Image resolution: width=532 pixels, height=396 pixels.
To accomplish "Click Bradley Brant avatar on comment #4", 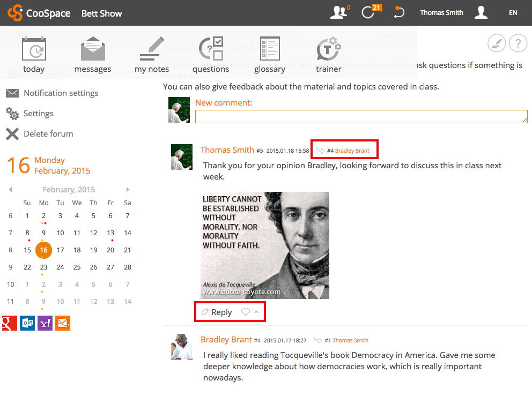I will [182, 347].
